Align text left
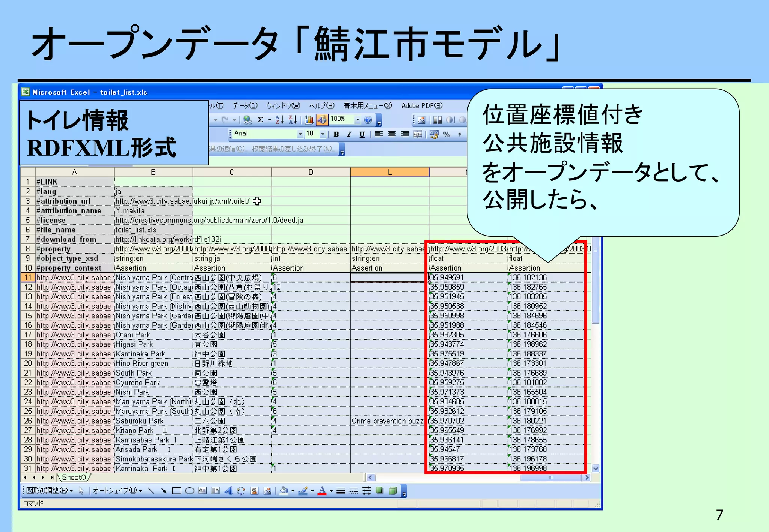The image size is (769, 532). [378, 134]
